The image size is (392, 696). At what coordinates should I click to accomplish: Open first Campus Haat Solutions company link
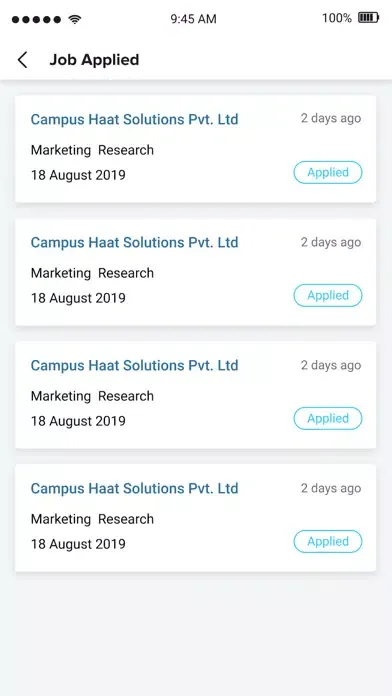tap(135, 119)
